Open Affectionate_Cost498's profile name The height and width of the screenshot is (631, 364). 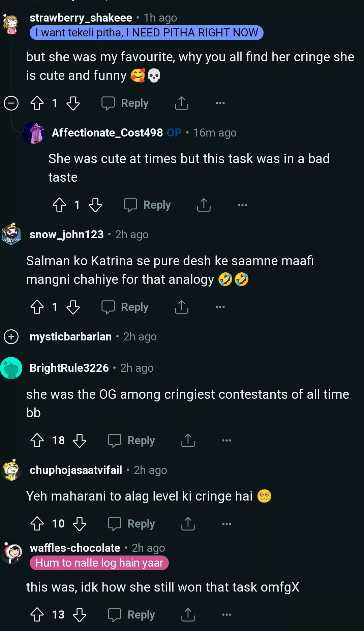click(x=107, y=133)
